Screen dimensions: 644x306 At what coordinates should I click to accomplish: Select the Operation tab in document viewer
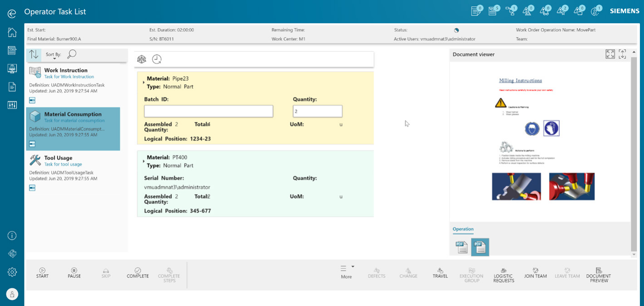click(x=463, y=229)
